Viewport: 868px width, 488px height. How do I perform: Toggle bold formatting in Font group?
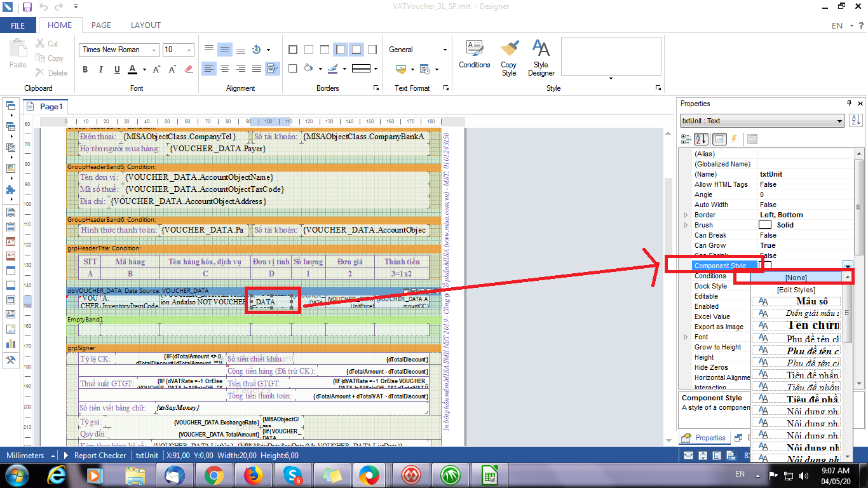[86, 69]
